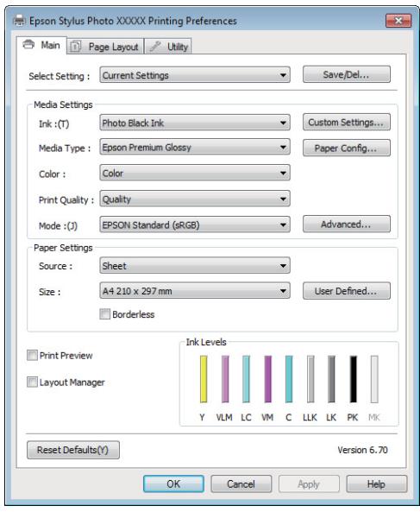420x512 pixels.
Task: Open the paper Size dropdown A4
Action: click(195, 291)
